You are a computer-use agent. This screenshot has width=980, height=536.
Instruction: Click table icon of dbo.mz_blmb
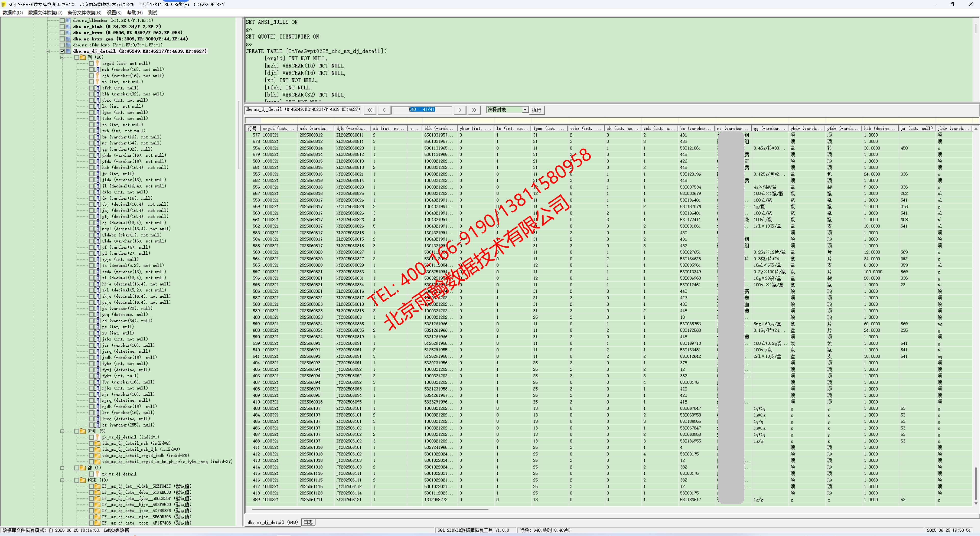tap(68, 27)
